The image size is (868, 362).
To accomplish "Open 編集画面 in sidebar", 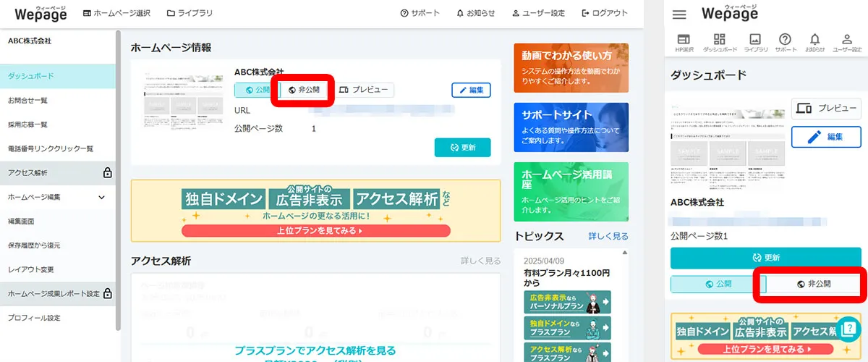I will pos(57,221).
